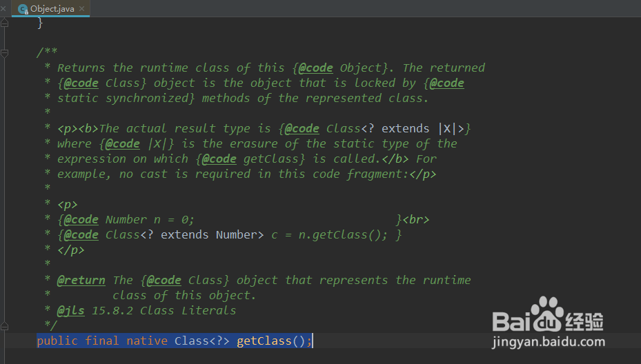
Task: Click the opening '/**' of the Javadoc
Action: coord(47,52)
